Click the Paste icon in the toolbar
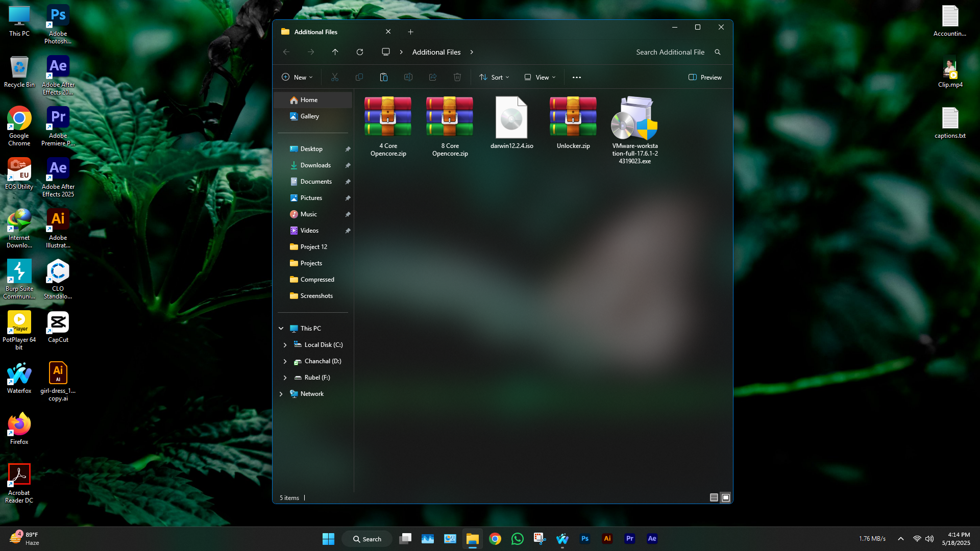Image resolution: width=980 pixels, height=551 pixels. [x=384, y=78]
